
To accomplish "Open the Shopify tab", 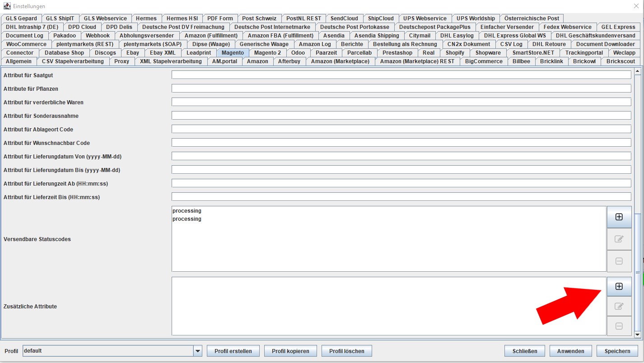I will click(x=455, y=53).
